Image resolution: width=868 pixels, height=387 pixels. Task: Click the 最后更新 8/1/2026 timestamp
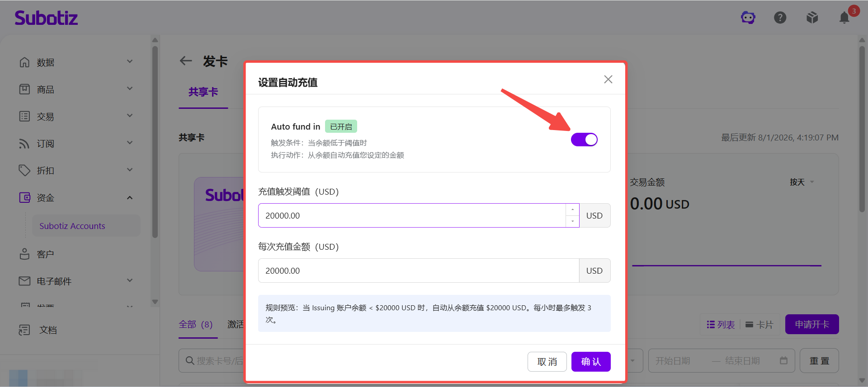(780, 137)
